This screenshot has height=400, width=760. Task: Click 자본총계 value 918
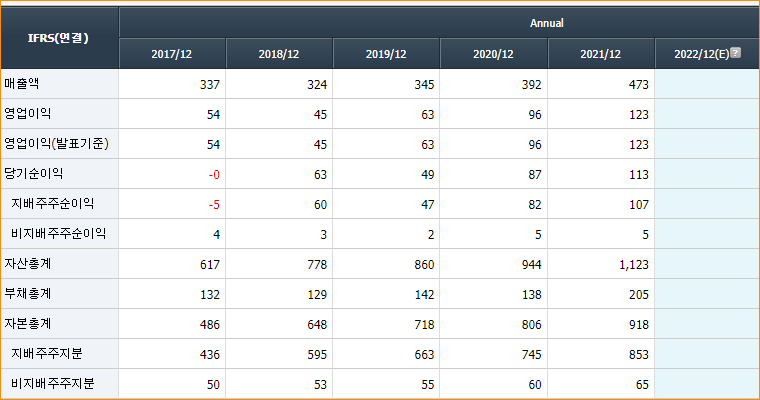639,325
